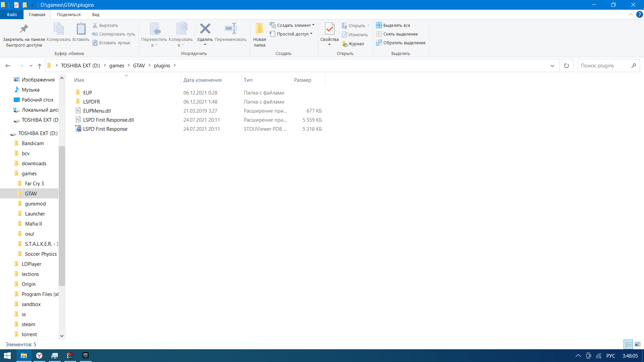Click the refresh button beside address bar
This screenshot has height=362, width=644.
click(x=567, y=66)
